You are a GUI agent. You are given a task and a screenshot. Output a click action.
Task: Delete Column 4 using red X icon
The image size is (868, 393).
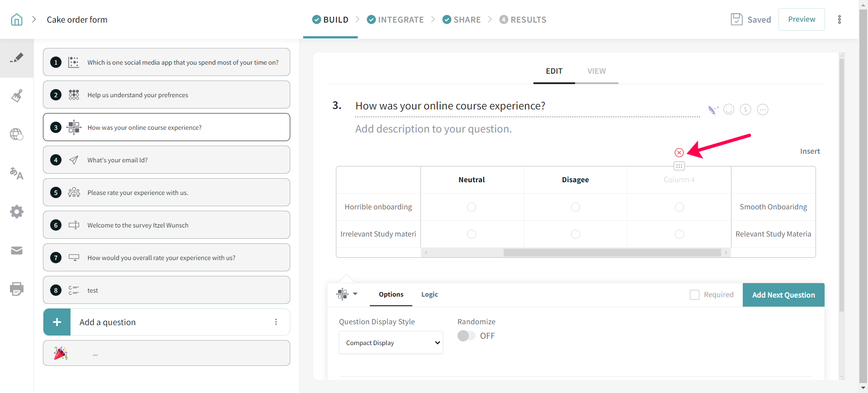click(x=679, y=153)
